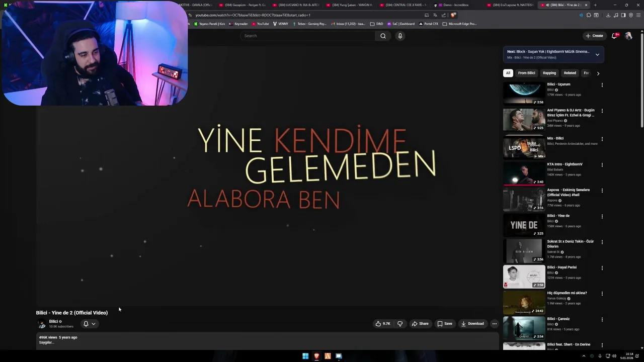Open options menu for Hiç düşmedim mi aklına
Screen dimensions: 644x362
(602, 294)
